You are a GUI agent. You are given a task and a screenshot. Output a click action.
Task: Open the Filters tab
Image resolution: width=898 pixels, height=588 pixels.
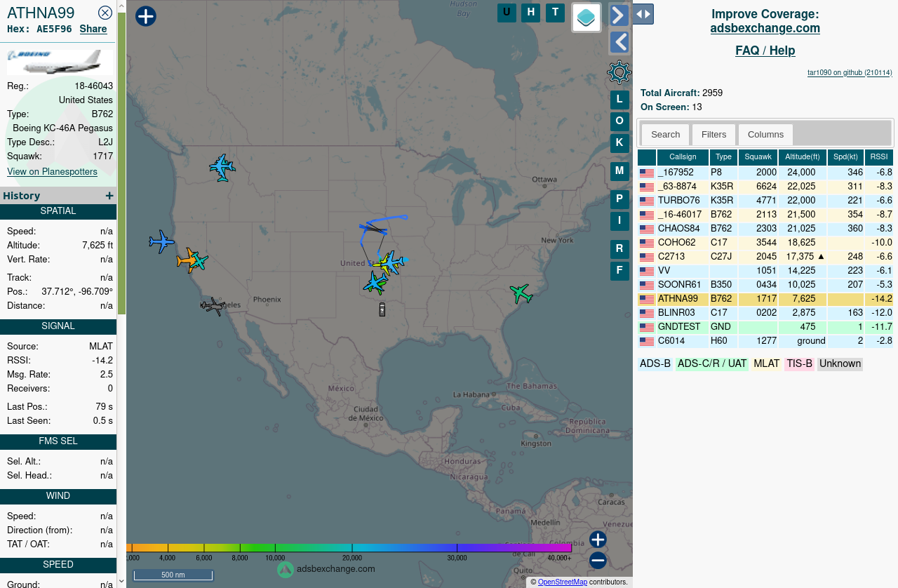point(713,135)
